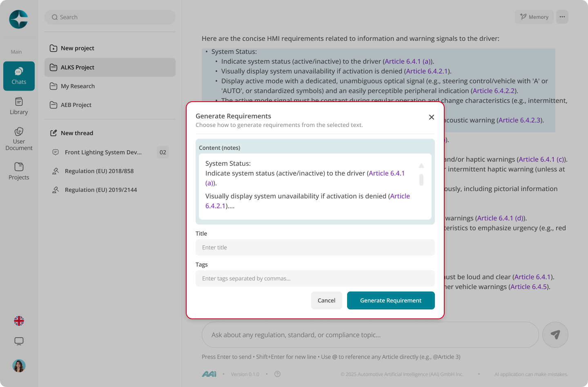Cancel the Generate Requirements dialog

point(327,300)
